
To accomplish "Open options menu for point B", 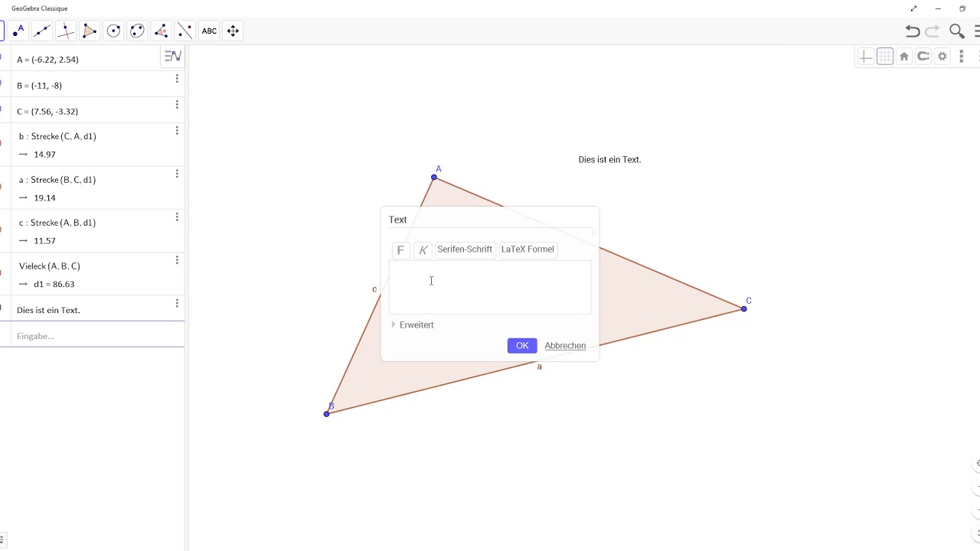I will pyautogui.click(x=177, y=79).
